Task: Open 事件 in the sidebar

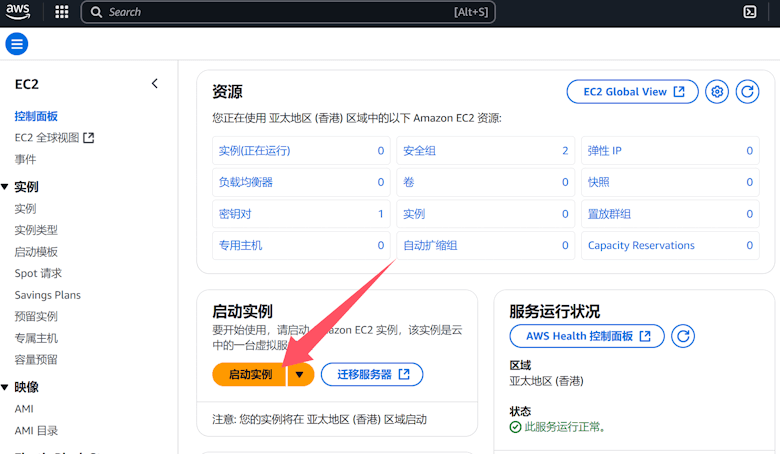Action: pyautogui.click(x=25, y=159)
